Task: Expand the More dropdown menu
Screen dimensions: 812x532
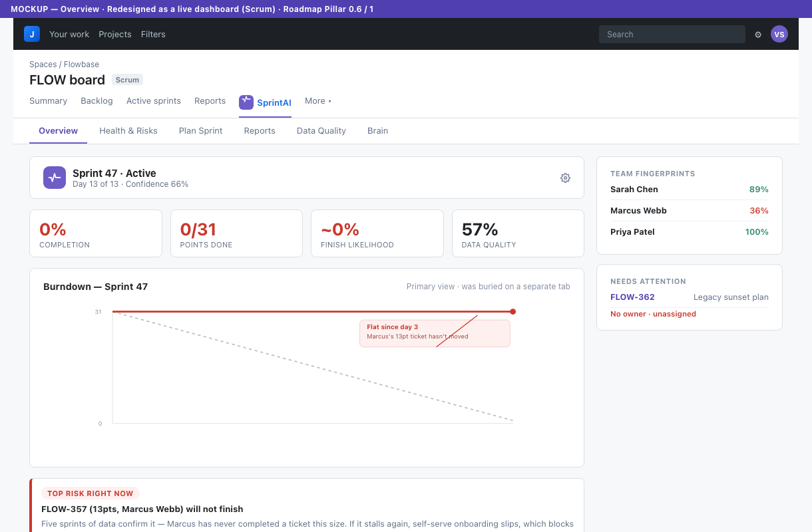Action: click(318, 101)
